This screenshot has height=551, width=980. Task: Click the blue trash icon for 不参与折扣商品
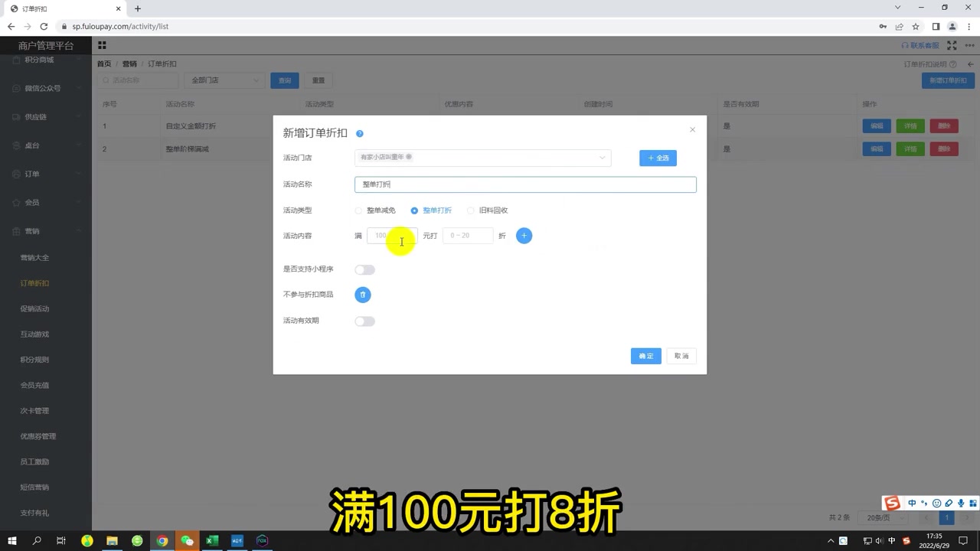(x=363, y=295)
